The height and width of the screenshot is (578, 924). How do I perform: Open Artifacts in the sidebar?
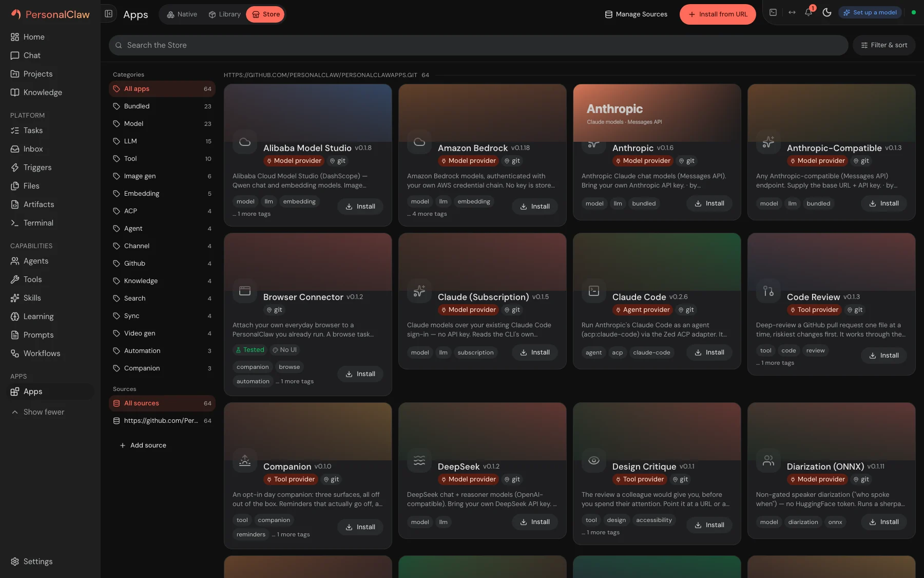pos(50,204)
